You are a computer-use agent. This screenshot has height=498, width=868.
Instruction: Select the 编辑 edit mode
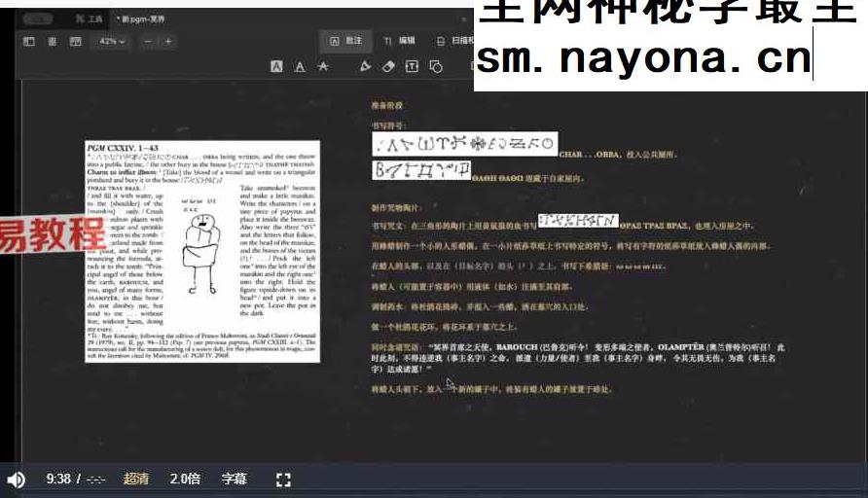coord(399,41)
